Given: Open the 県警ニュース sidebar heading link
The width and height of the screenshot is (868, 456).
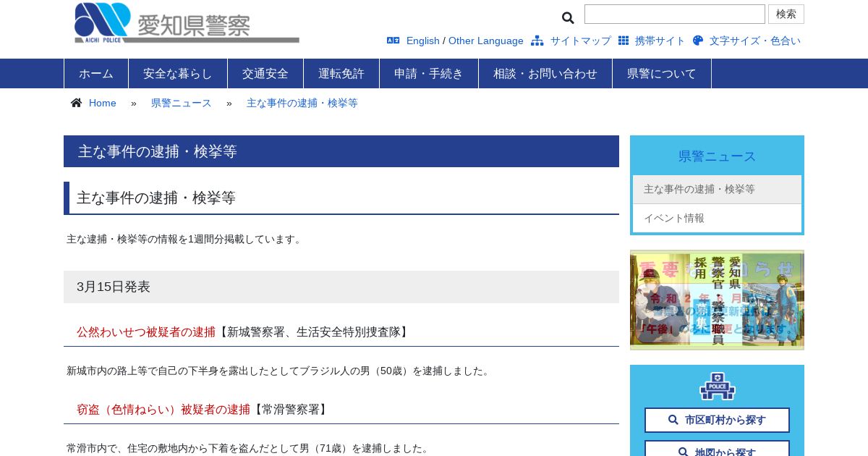Looking at the screenshot, I should coord(717,156).
